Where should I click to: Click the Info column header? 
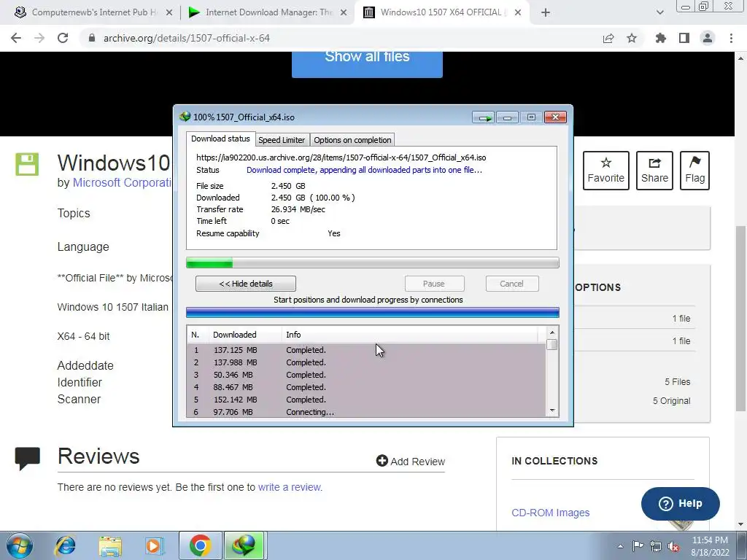click(x=410, y=335)
